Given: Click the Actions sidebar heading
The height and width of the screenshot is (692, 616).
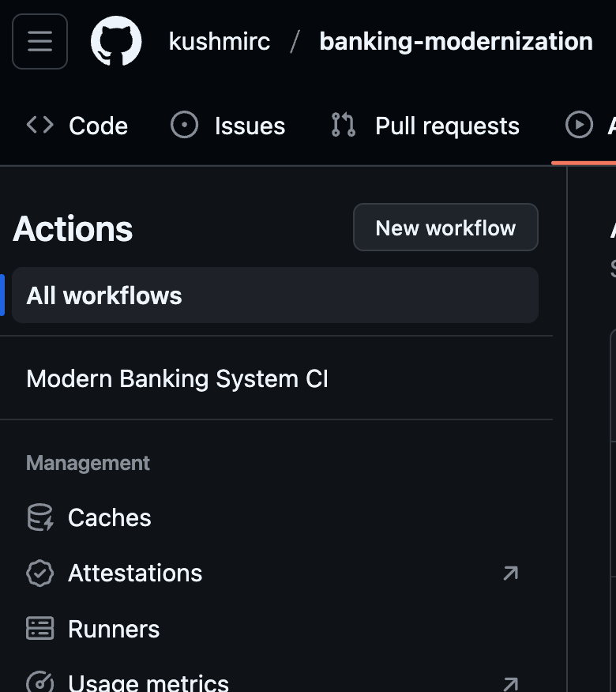Looking at the screenshot, I should [x=73, y=228].
